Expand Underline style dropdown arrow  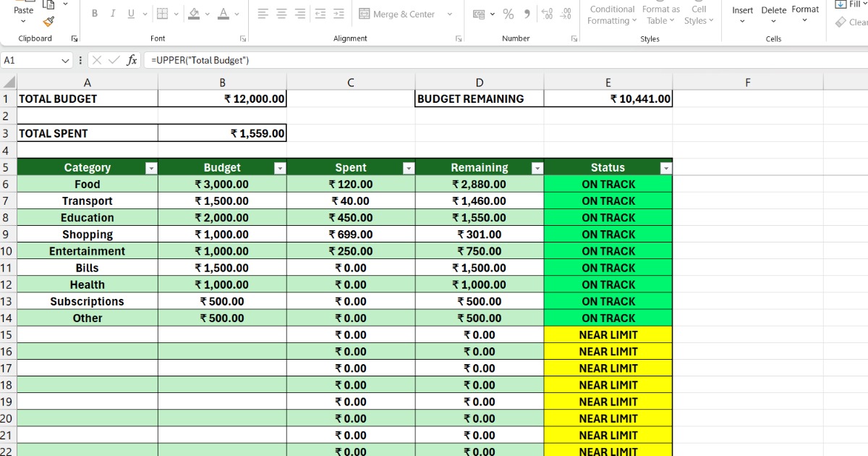[x=145, y=14]
